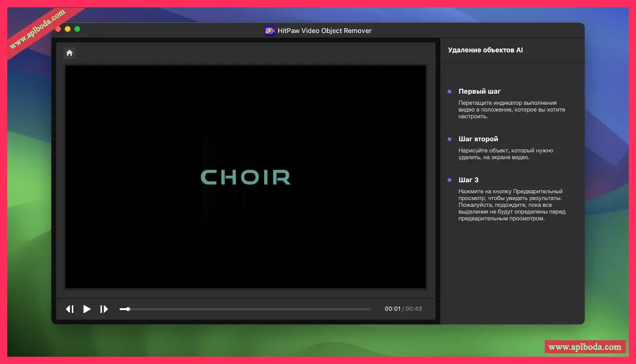The height and width of the screenshot is (364, 636).
Task: Select the Шаг 3 step heading
Action: [469, 180]
